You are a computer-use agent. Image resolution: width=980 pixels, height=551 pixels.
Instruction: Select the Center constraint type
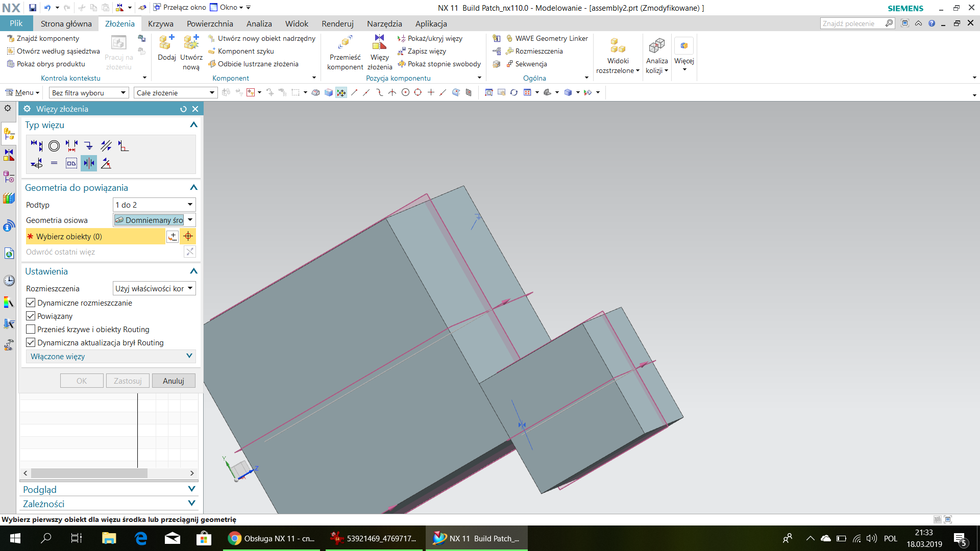pos(89,163)
